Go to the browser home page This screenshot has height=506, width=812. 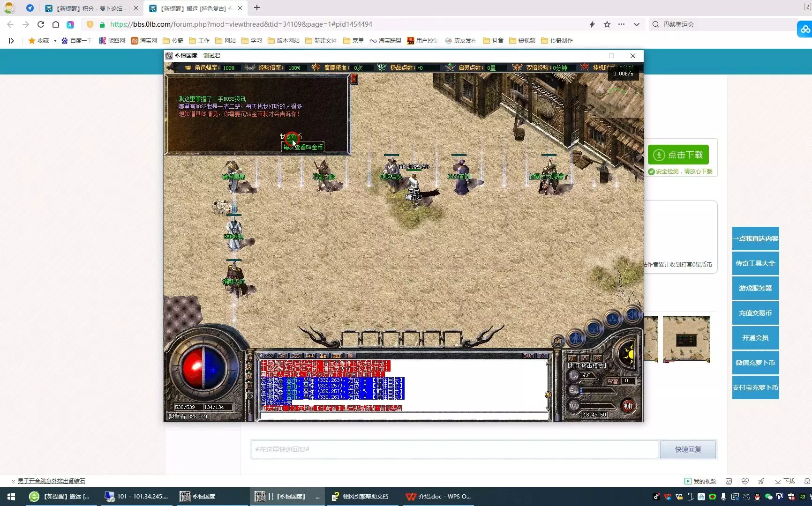point(56,24)
